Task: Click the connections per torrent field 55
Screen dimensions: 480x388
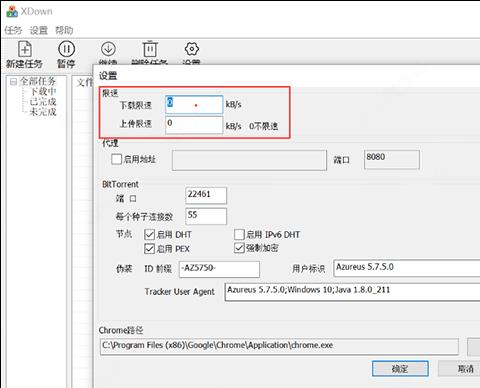Action: [x=206, y=216]
